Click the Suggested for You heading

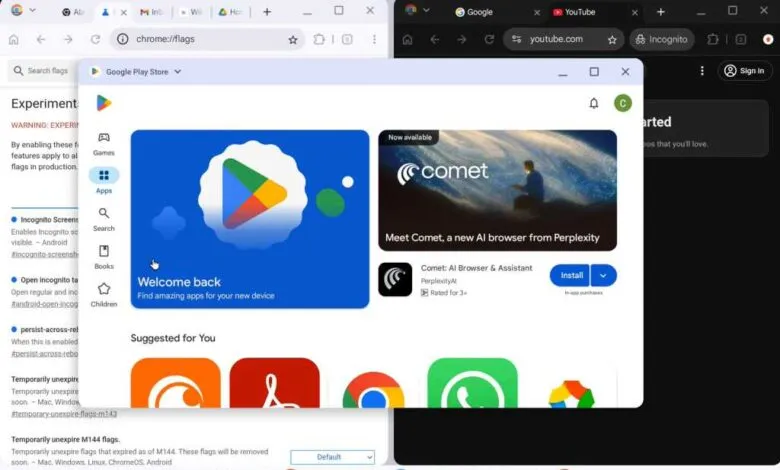[x=173, y=338]
